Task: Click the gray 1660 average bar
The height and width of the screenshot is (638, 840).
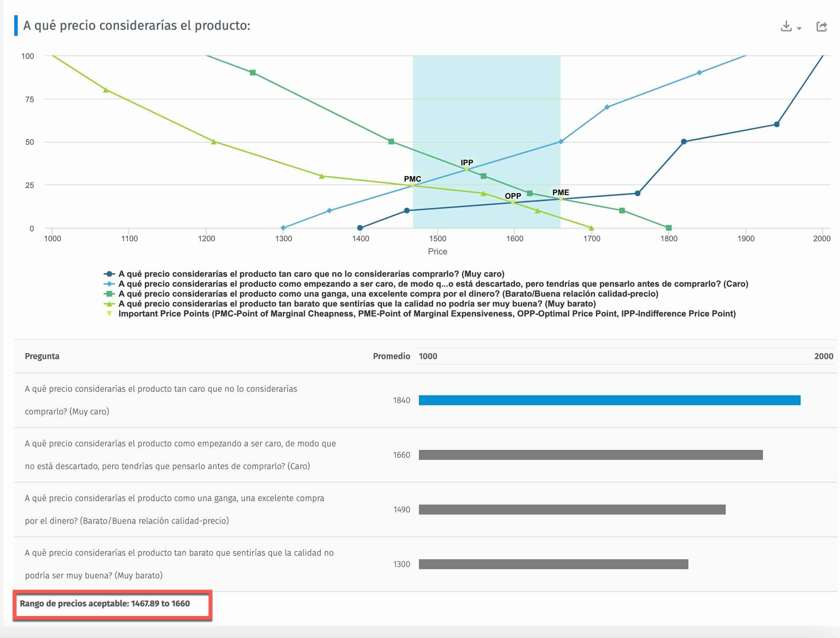Action: click(x=590, y=455)
